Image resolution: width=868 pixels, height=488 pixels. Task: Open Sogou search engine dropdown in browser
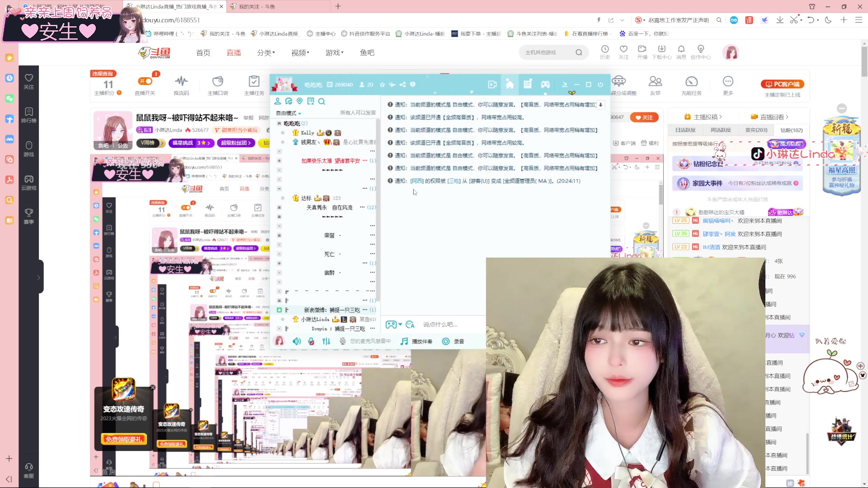click(640, 20)
